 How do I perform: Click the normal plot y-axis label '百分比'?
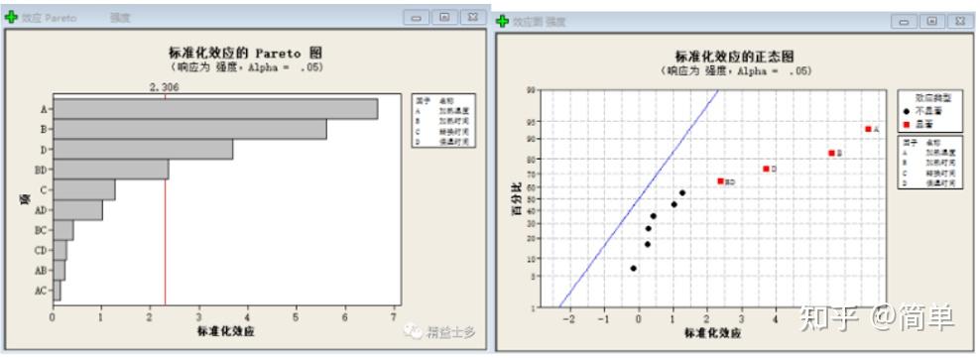click(x=517, y=199)
